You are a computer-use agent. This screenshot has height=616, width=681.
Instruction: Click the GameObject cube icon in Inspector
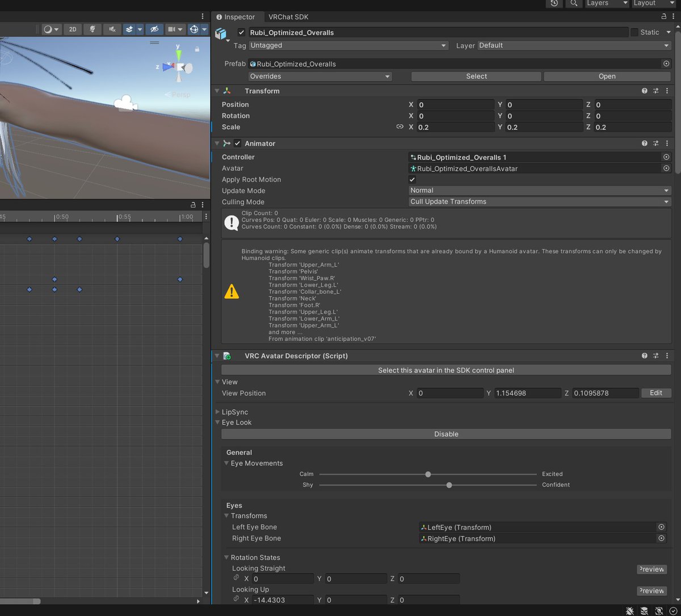click(221, 34)
